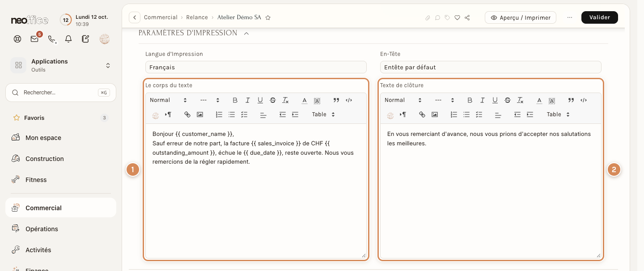The image size is (644, 271).
Task: Insert a link in Le corps du texte editor
Action: 187,114
